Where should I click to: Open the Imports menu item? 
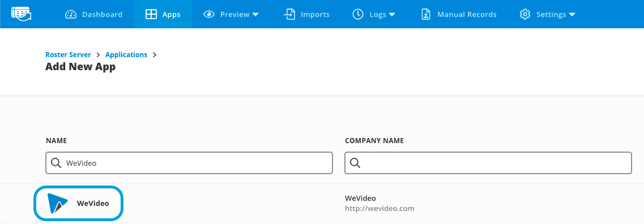(306, 14)
